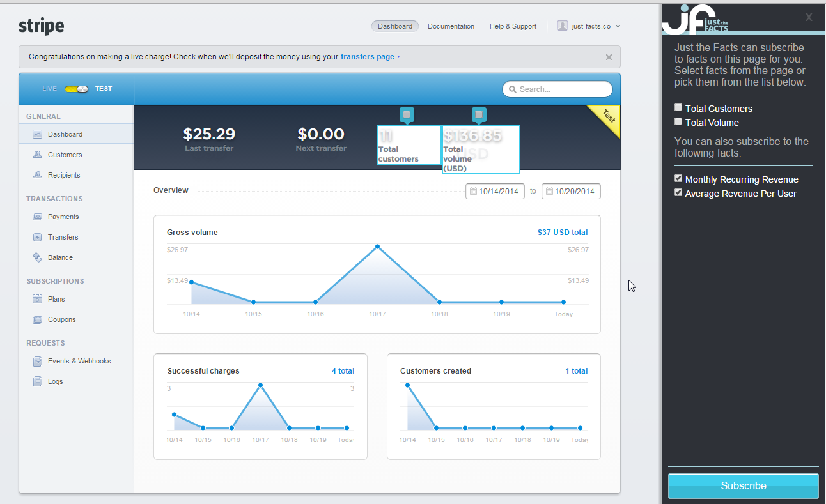Click the Stripe logo
The height and width of the screenshot is (504, 826).
click(41, 26)
